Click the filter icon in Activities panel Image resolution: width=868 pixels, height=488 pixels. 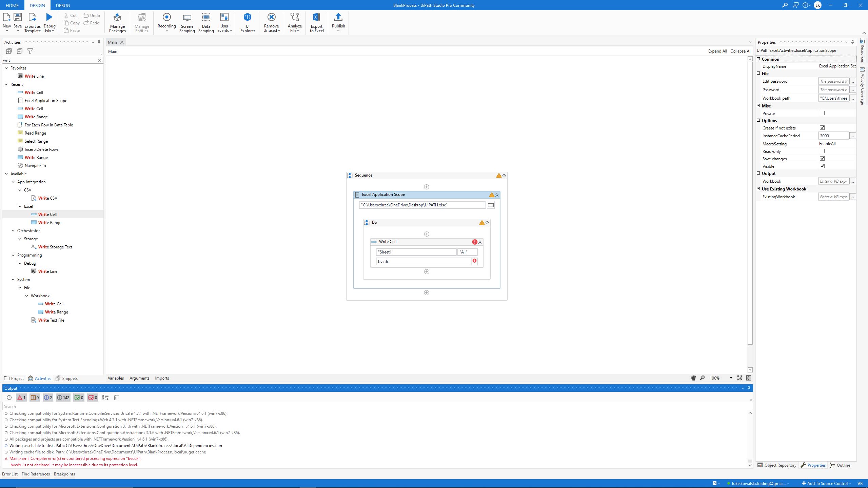(x=30, y=51)
